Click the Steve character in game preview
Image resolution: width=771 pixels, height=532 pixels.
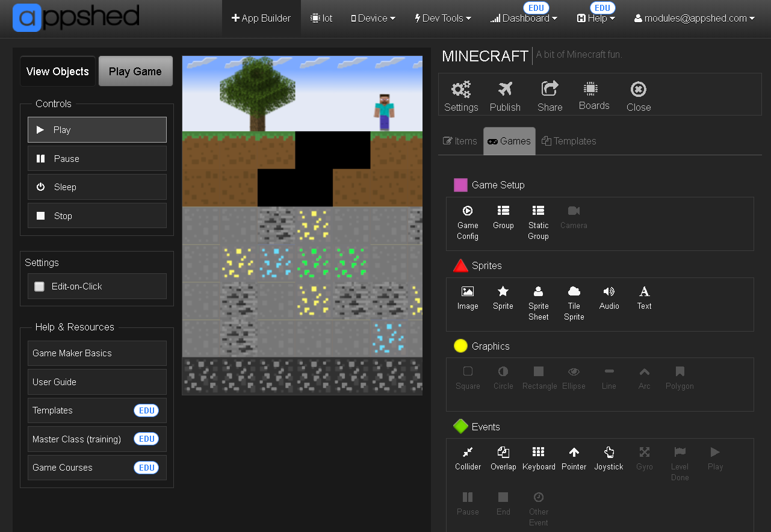(384, 112)
